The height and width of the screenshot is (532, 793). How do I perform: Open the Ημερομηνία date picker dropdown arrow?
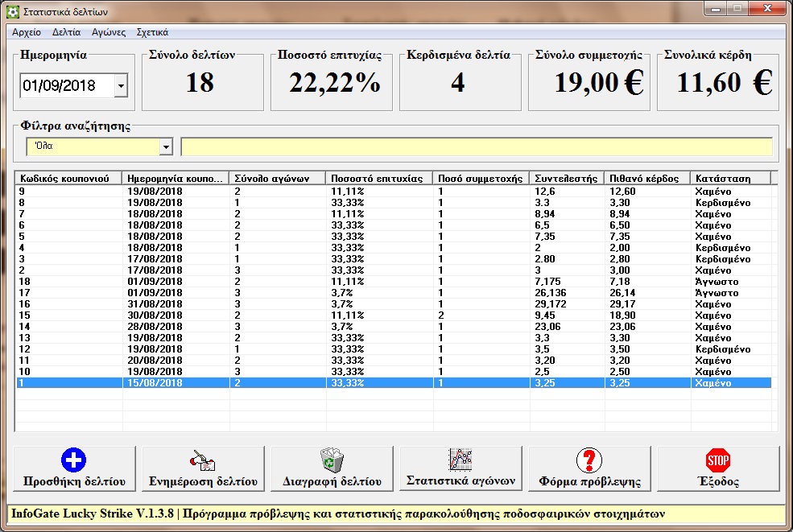click(121, 85)
